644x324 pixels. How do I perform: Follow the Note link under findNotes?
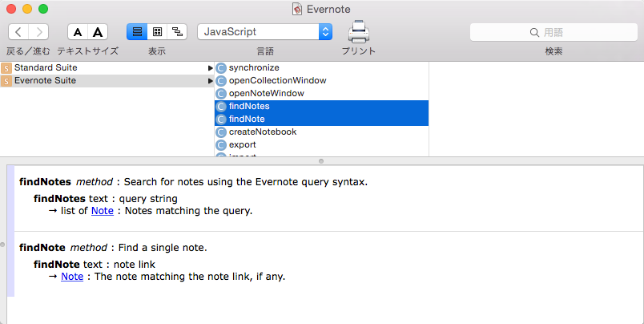pos(103,211)
